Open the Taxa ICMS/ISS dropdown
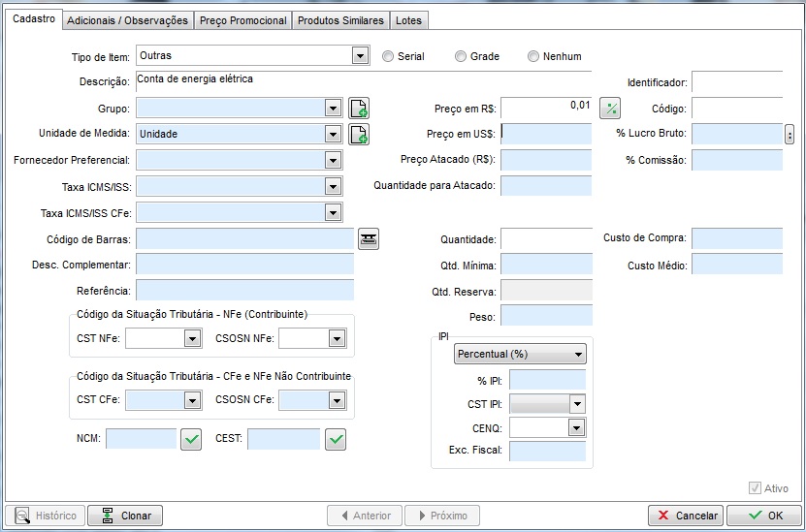806x532 pixels. tap(333, 186)
